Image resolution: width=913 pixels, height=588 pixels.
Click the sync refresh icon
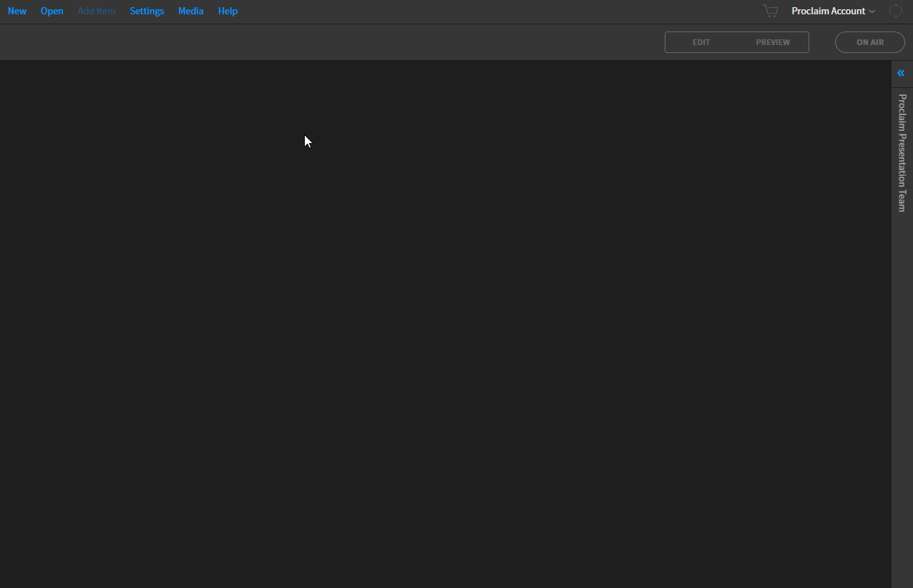pyautogui.click(x=895, y=11)
